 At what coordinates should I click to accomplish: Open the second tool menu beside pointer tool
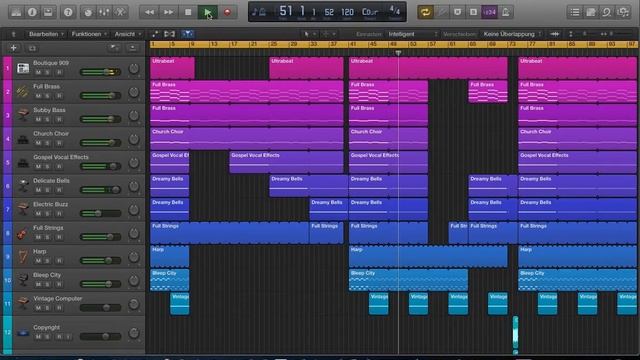click(x=329, y=34)
